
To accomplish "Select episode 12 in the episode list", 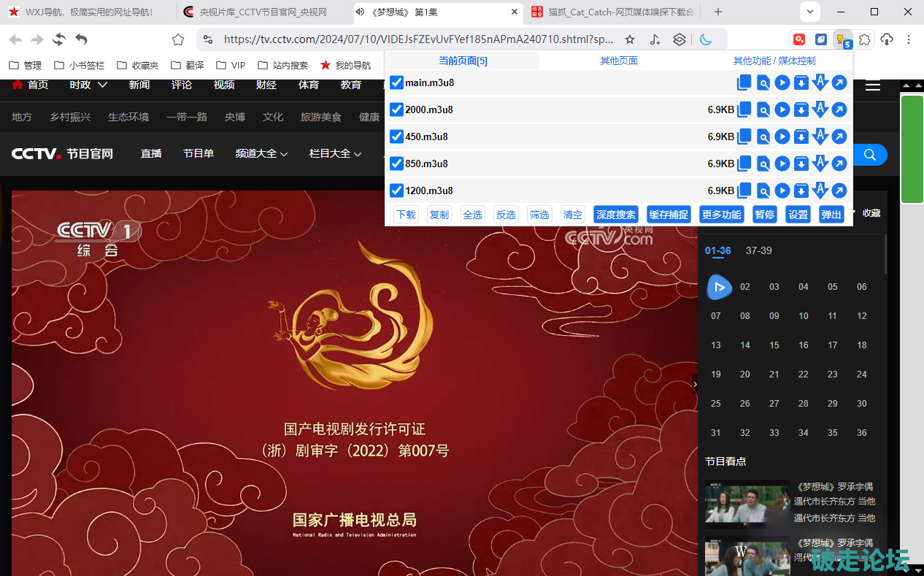I will point(861,316).
